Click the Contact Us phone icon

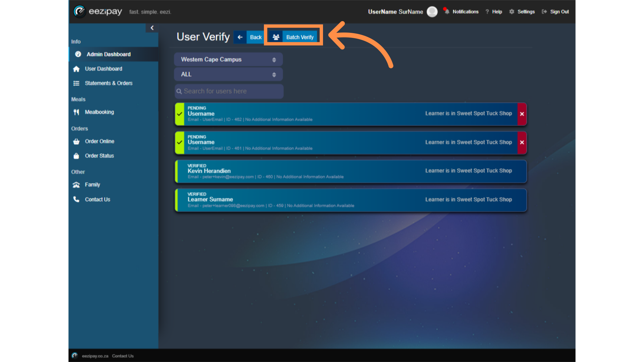point(76,199)
